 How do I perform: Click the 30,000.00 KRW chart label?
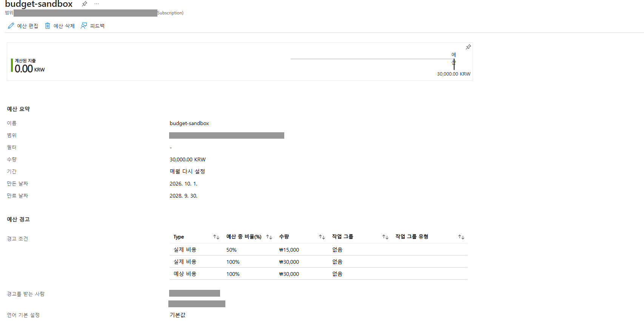tap(454, 74)
